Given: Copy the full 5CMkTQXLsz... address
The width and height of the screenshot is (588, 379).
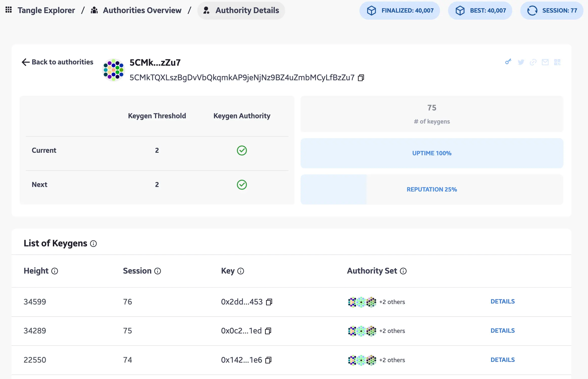Looking at the screenshot, I should tap(361, 78).
